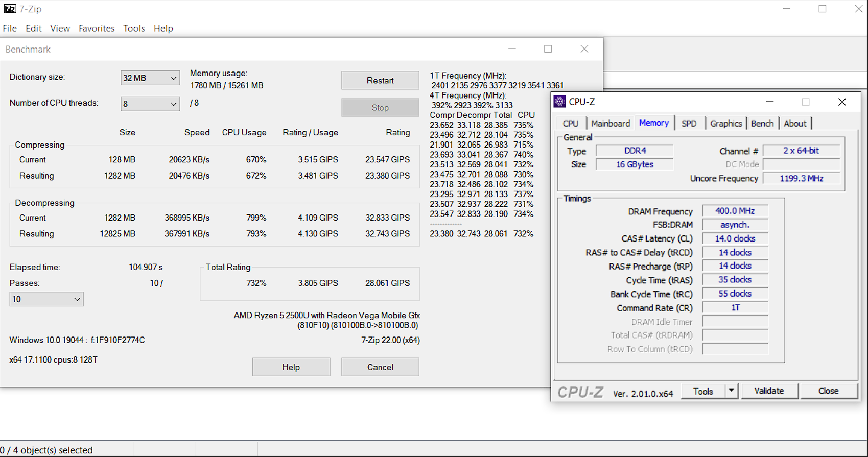Image resolution: width=868 pixels, height=457 pixels.
Task: Click the CPU-Z Close button
Action: 828,391
